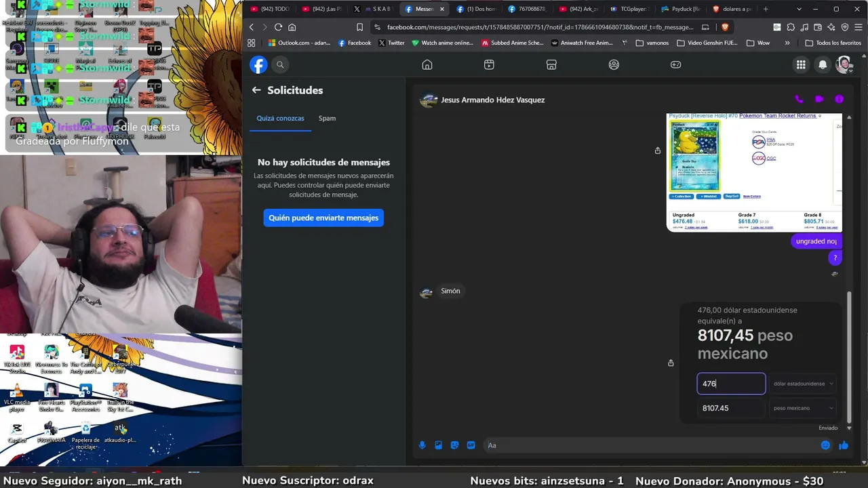Go back from Solicitudes with arrow

click(256, 90)
